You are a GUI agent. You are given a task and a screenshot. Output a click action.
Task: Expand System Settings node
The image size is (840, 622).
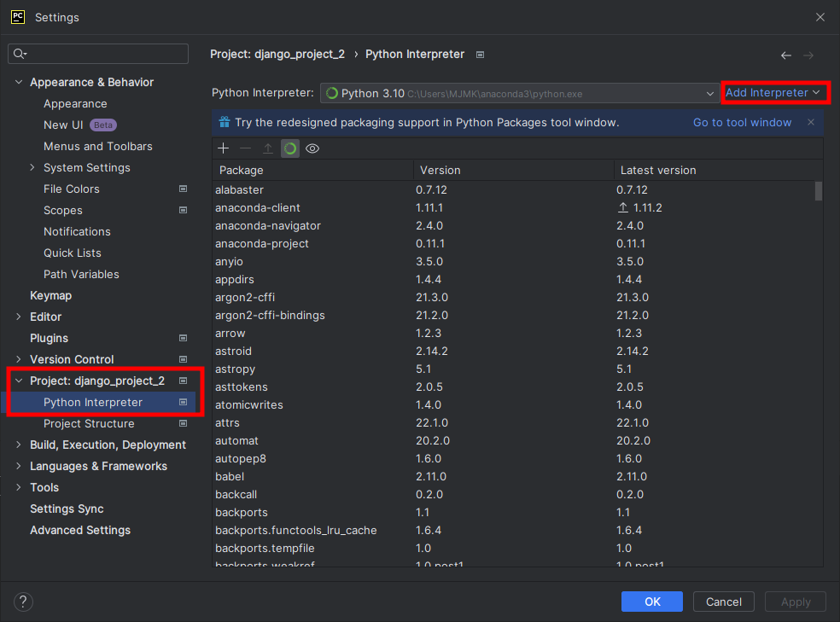click(x=32, y=167)
